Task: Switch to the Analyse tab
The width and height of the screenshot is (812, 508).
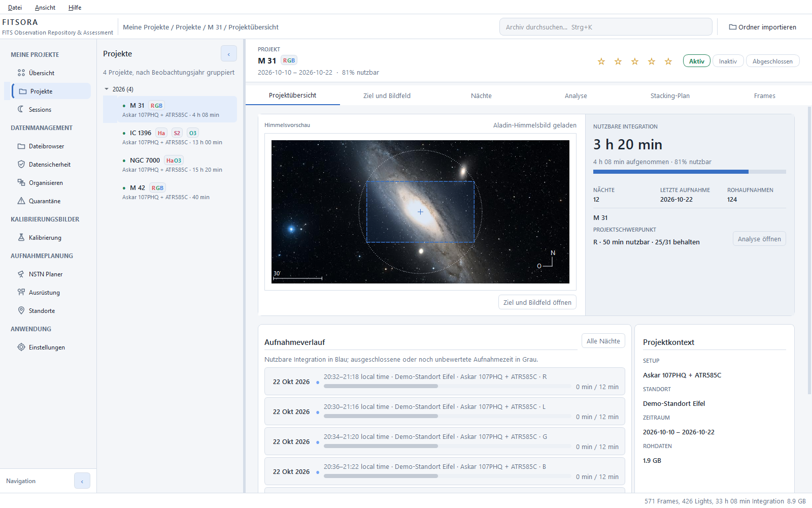Action: coord(576,96)
